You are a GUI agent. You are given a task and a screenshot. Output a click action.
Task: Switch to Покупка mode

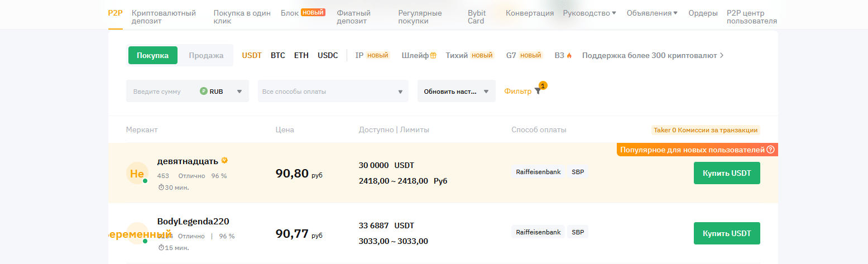(x=152, y=55)
